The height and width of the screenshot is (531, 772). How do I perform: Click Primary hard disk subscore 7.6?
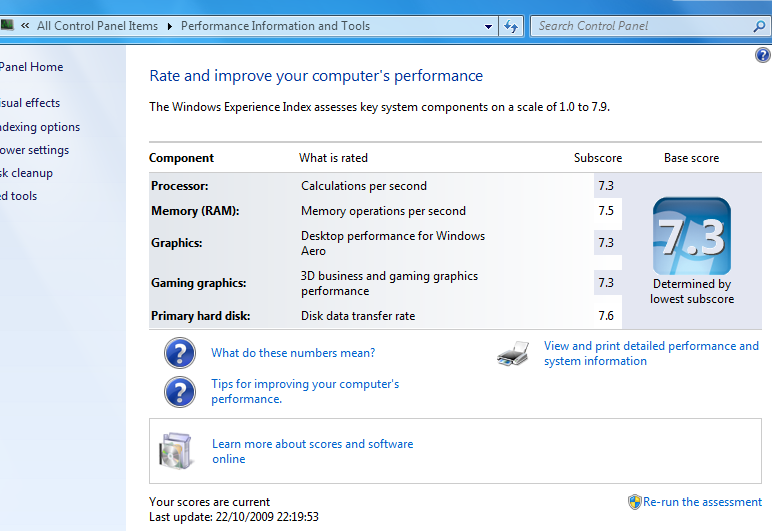pyautogui.click(x=606, y=315)
